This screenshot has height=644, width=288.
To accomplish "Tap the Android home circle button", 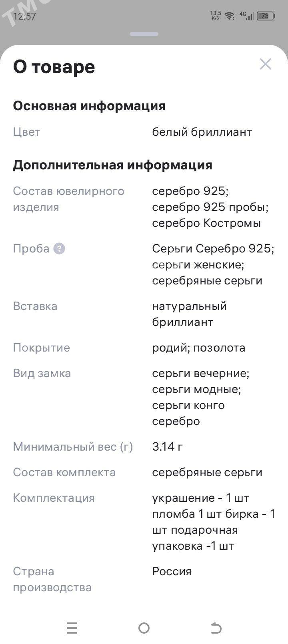I will 144,628.
